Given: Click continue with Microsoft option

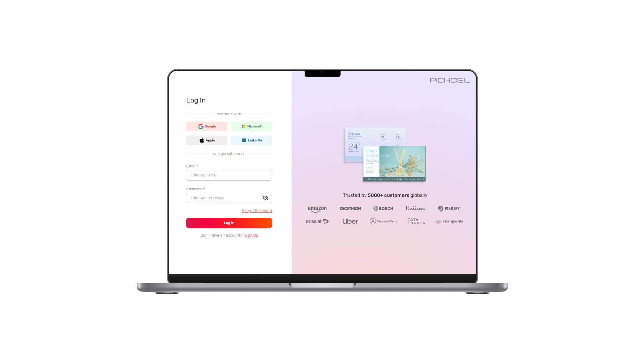Looking at the screenshot, I should pyautogui.click(x=251, y=126).
